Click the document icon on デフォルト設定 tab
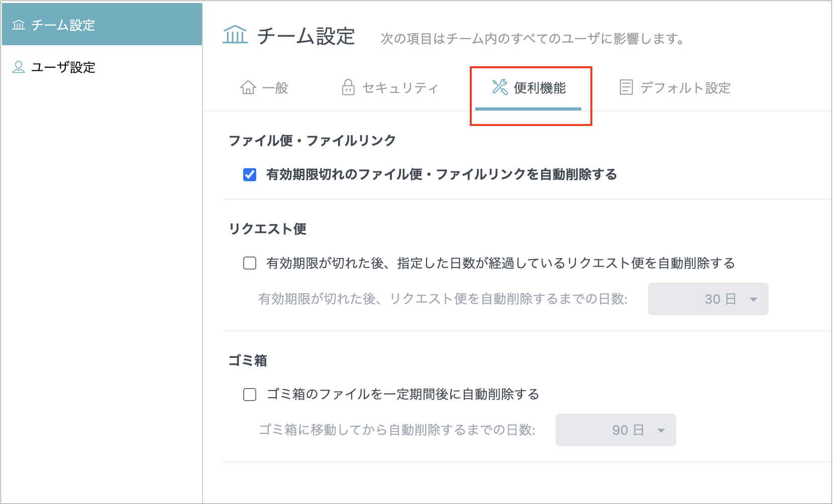 (x=626, y=87)
